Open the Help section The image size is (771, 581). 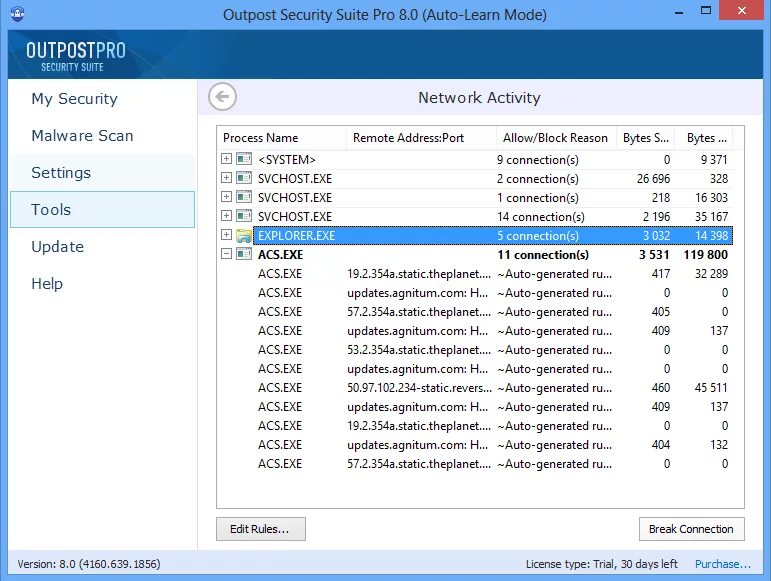point(102,284)
